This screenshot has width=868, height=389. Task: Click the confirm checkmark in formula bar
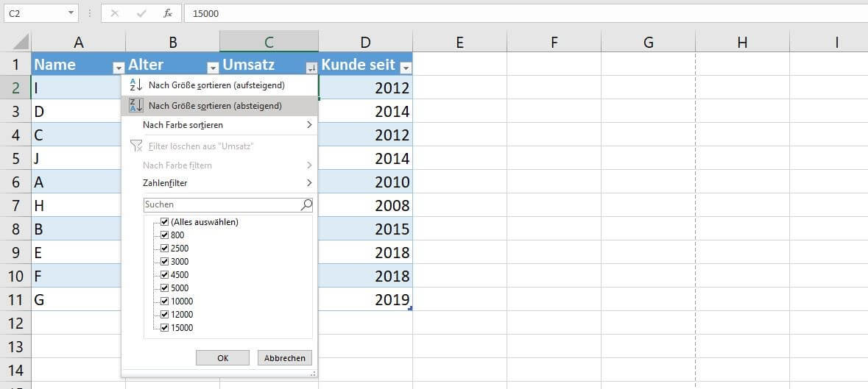click(x=141, y=13)
